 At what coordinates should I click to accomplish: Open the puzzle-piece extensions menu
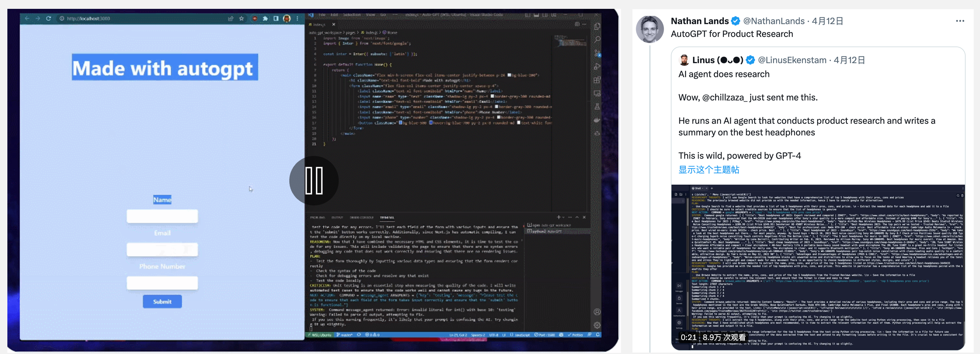tap(265, 18)
